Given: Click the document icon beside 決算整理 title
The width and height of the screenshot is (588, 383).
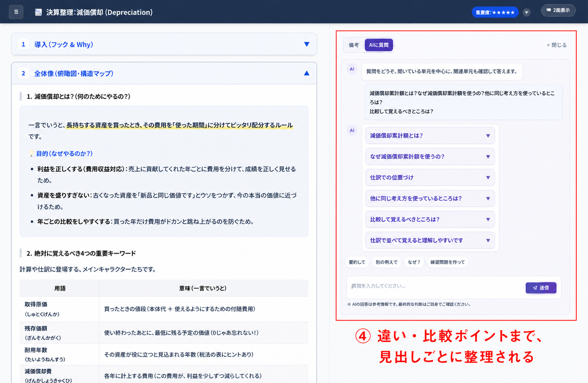Looking at the screenshot, I should click(x=38, y=12).
